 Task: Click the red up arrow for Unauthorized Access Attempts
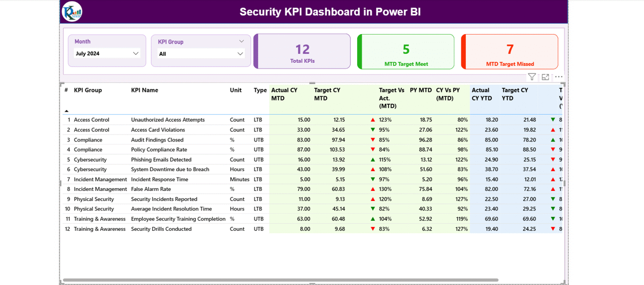coord(373,120)
